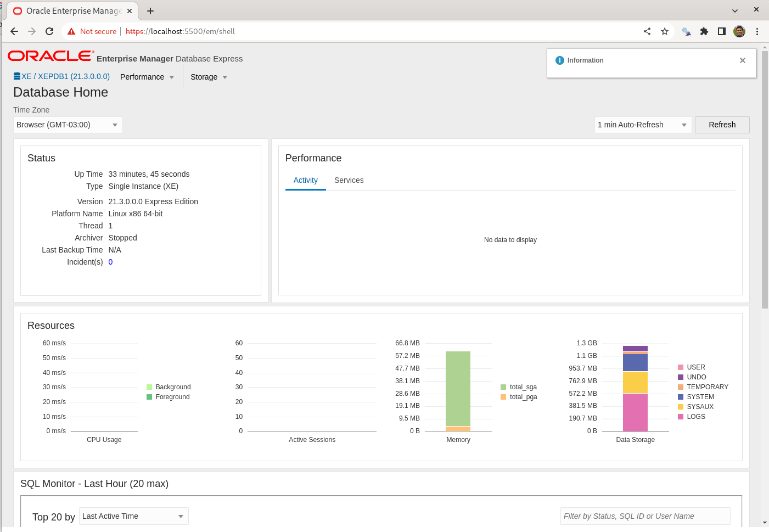The height and width of the screenshot is (532, 769).
Task: Open the Storage menu
Action: click(209, 77)
